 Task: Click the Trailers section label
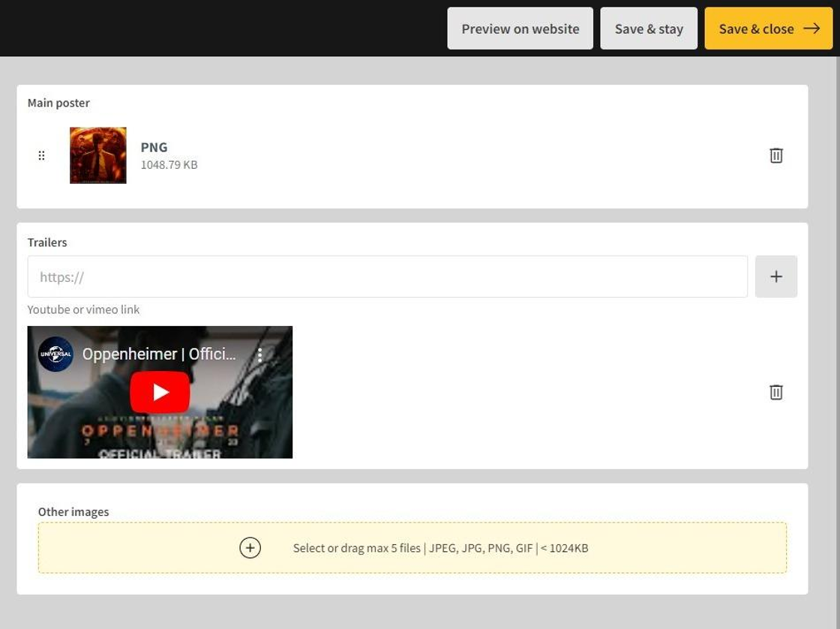tap(47, 242)
